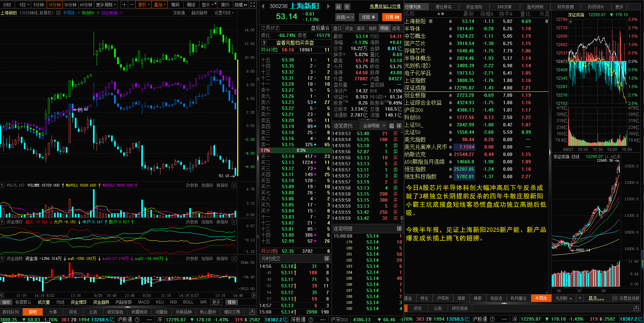Toggle the 资金趋势 indicator at bottom bar
644x323 pixels.
101,302
